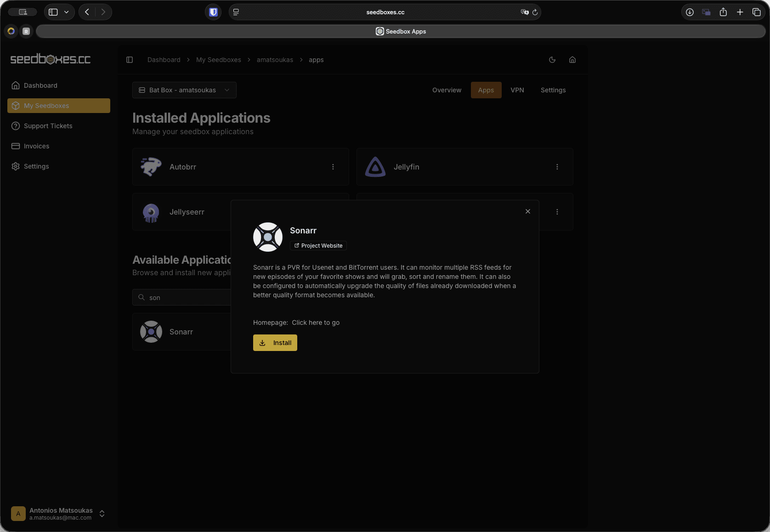
Task: Click the search magnifier icon
Action: [142, 297]
